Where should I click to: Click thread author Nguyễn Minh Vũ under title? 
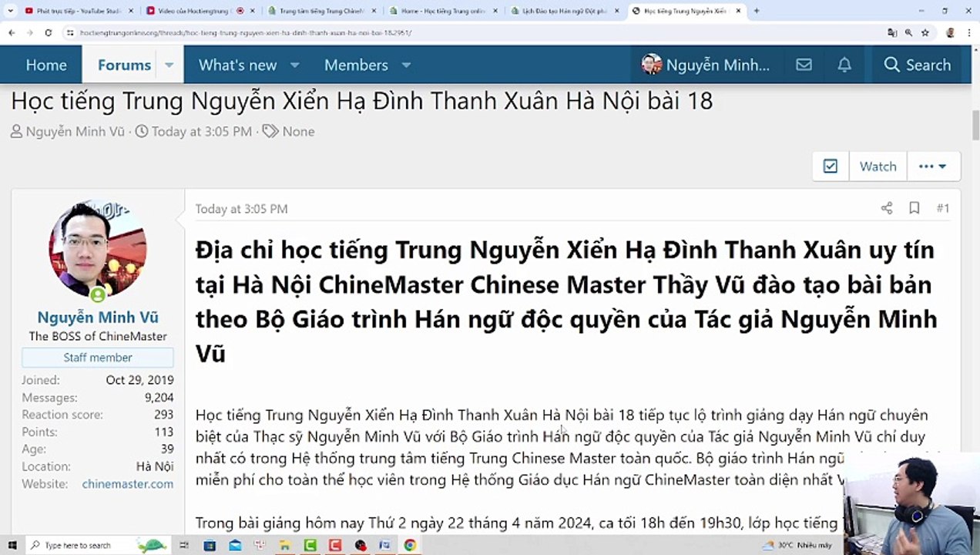pyautogui.click(x=75, y=132)
